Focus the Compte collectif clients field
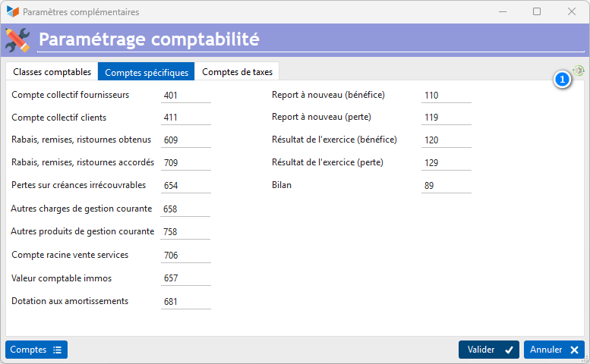 point(186,118)
